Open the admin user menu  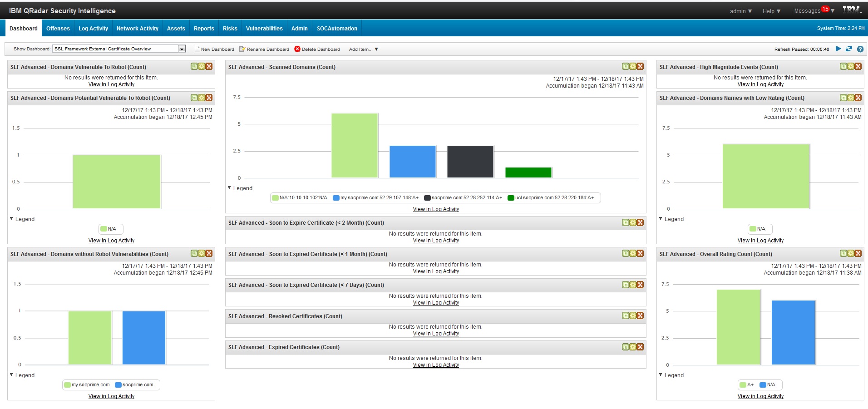point(740,11)
